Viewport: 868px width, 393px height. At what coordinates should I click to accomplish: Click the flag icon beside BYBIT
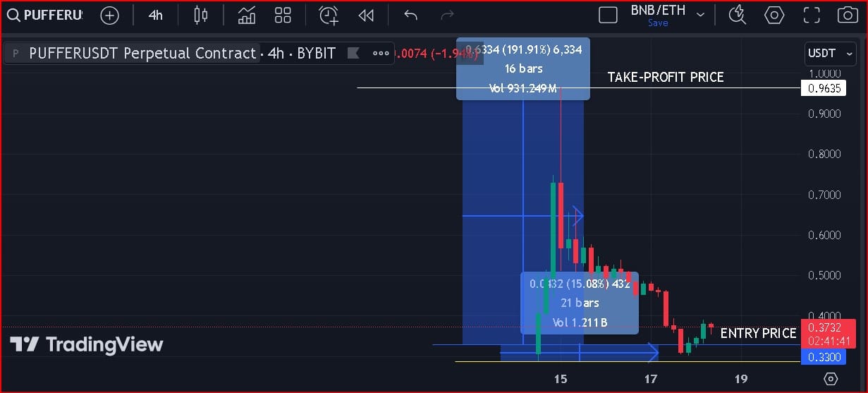pos(354,53)
